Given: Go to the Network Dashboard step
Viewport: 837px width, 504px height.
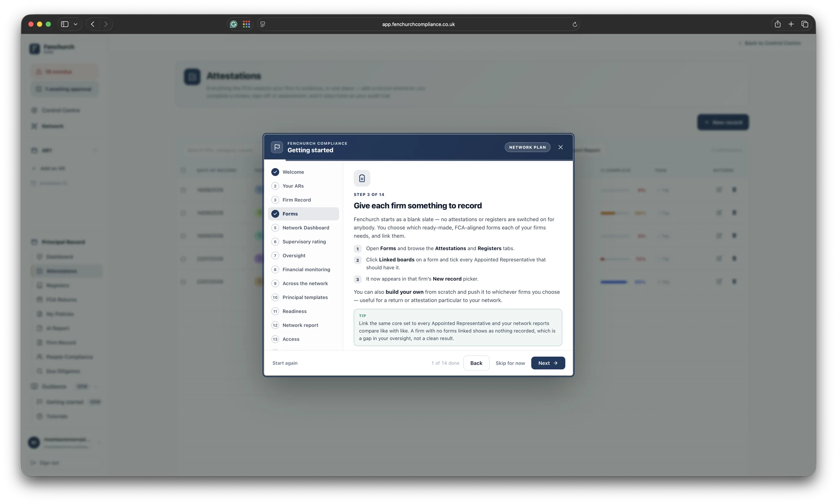Looking at the screenshot, I should [x=303, y=227].
